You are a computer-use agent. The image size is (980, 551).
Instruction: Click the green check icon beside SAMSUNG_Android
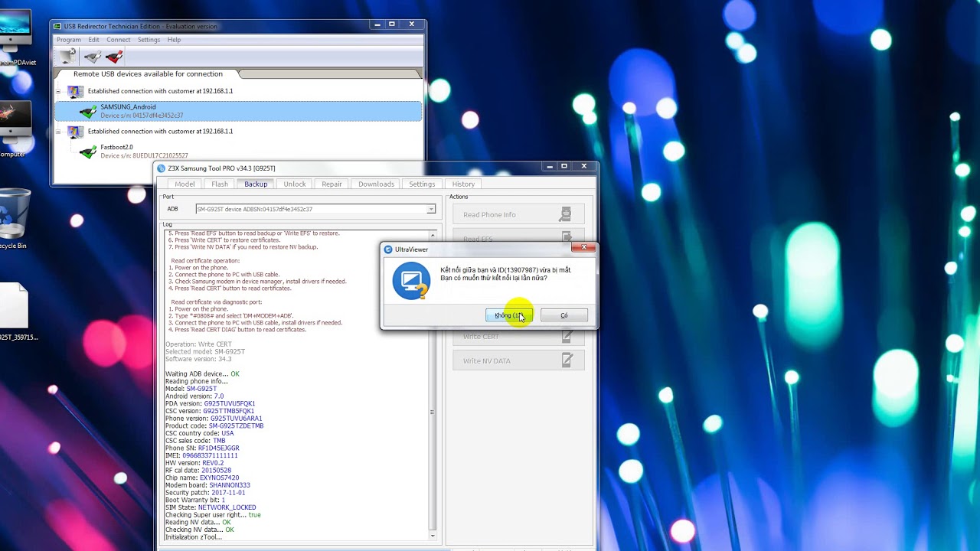tap(88, 112)
